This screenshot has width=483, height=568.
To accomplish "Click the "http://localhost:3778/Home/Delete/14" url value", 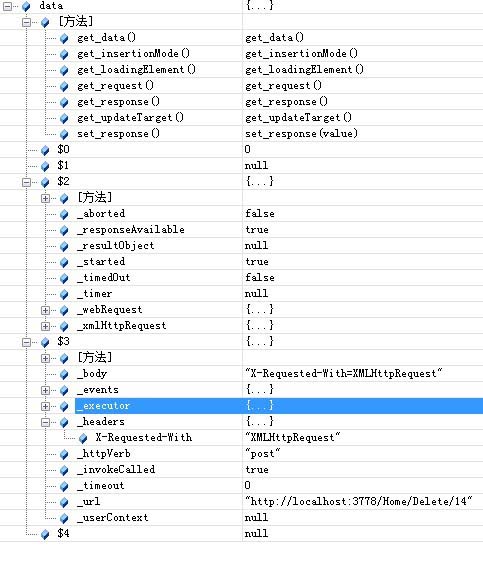I will click(x=358, y=502).
